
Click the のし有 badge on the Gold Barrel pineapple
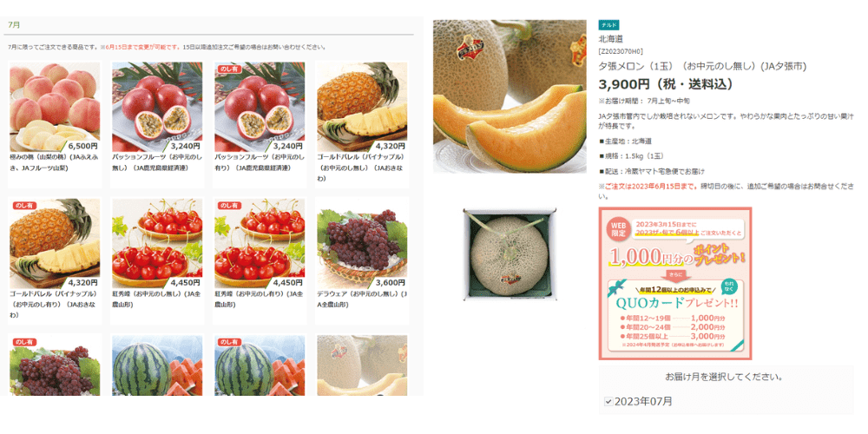[23, 206]
